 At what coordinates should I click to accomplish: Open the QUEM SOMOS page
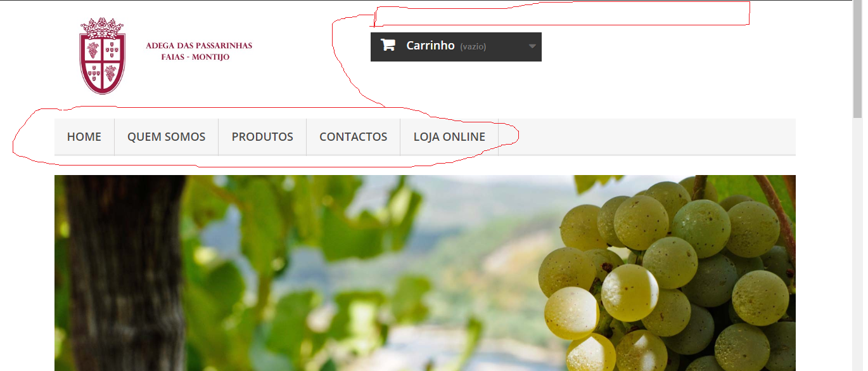167,136
